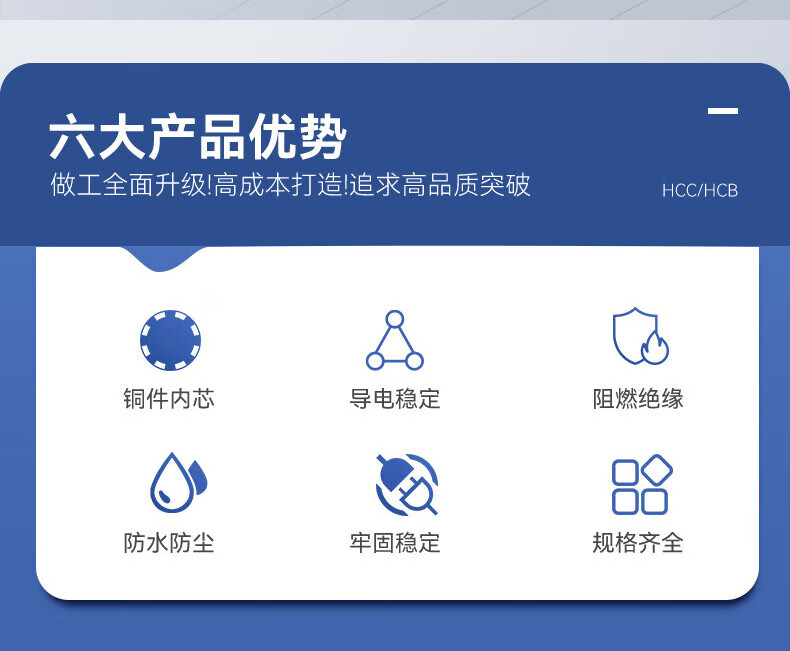Image resolution: width=790 pixels, height=651 pixels.
Task: Click the flame inside the shield icon
Action: (x=654, y=347)
